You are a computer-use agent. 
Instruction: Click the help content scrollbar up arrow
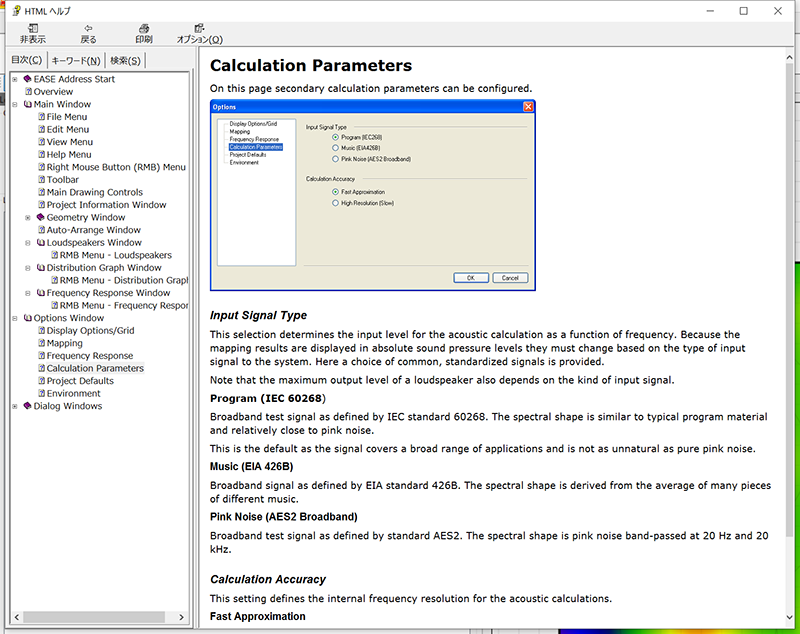pyautogui.click(x=789, y=58)
